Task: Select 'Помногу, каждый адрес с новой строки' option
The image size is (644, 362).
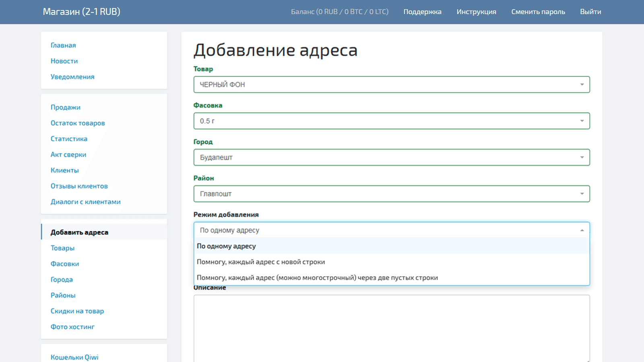Action: [392, 262]
